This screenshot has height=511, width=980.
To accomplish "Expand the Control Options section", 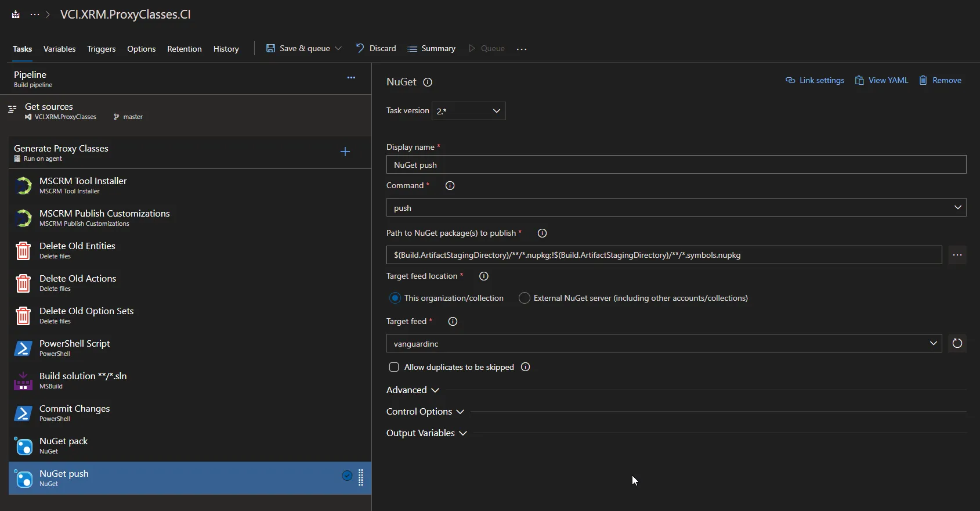I will pyautogui.click(x=425, y=412).
